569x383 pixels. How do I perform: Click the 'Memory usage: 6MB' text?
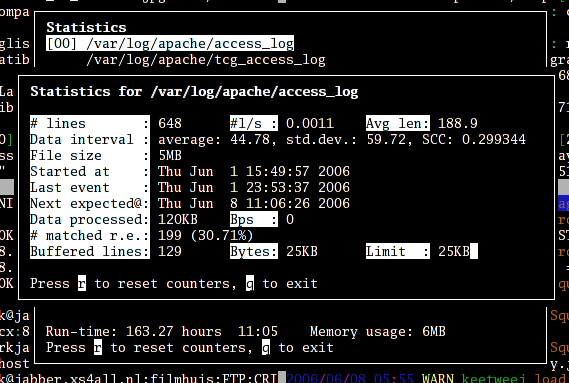378,331
